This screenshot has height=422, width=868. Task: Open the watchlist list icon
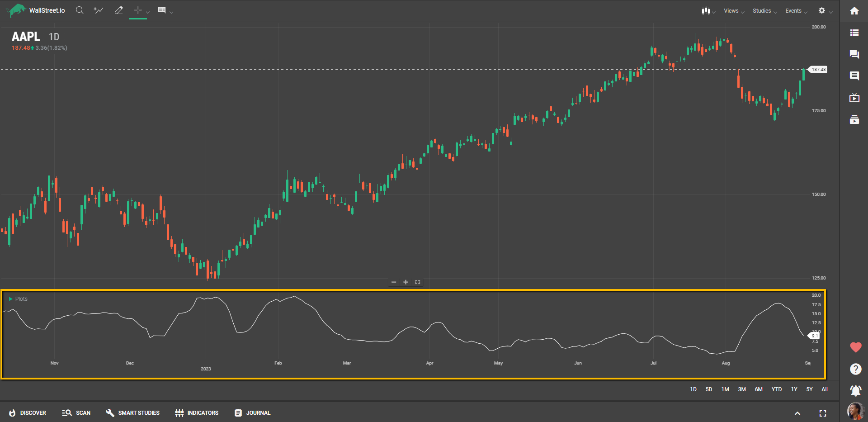point(854,33)
